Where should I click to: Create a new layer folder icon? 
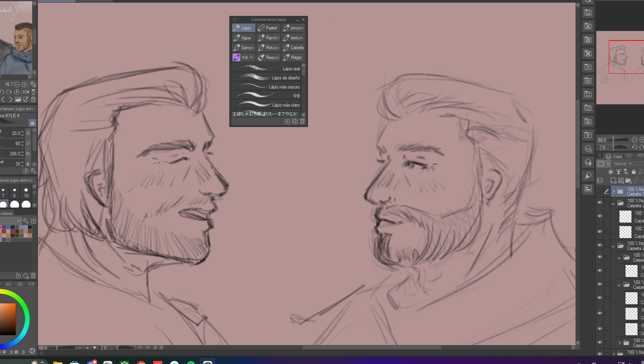(x=628, y=181)
